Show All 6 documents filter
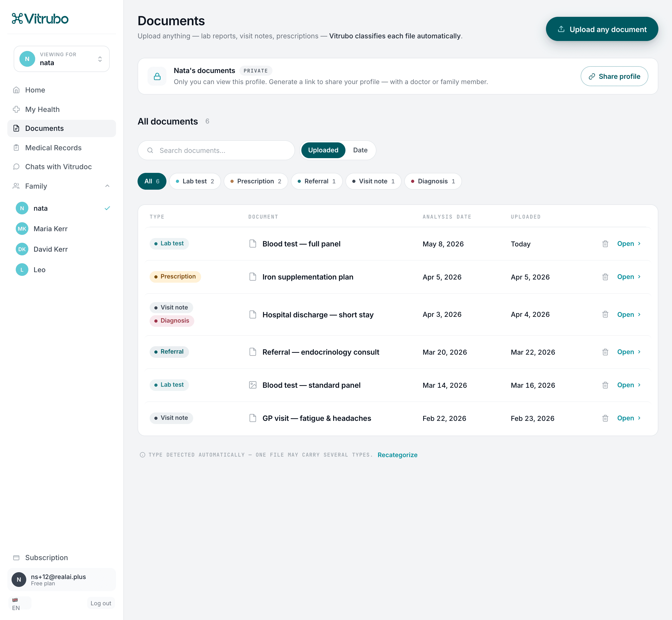Image resolution: width=672 pixels, height=620 pixels. (152, 182)
